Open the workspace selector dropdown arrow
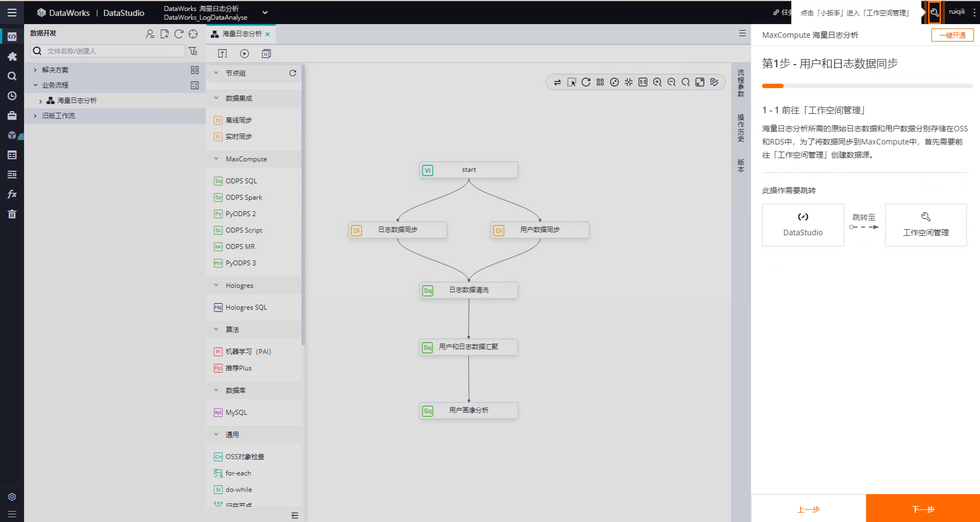This screenshot has height=522, width=980. (265, 13)
